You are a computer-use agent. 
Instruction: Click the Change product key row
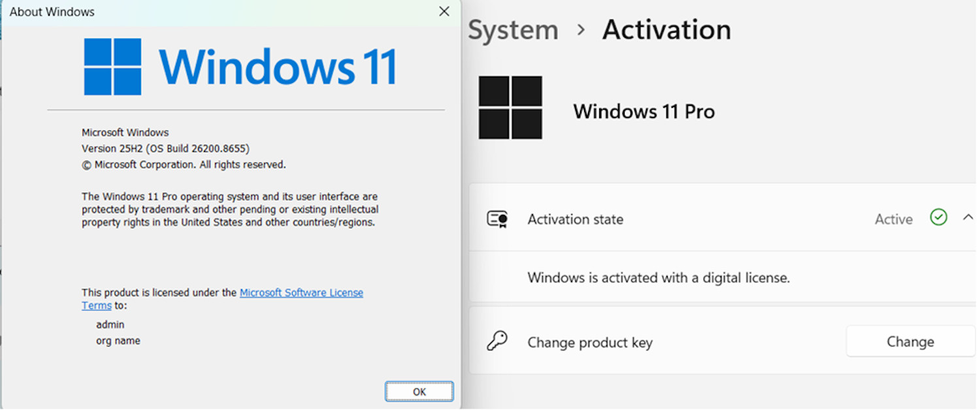pos(723,341)
